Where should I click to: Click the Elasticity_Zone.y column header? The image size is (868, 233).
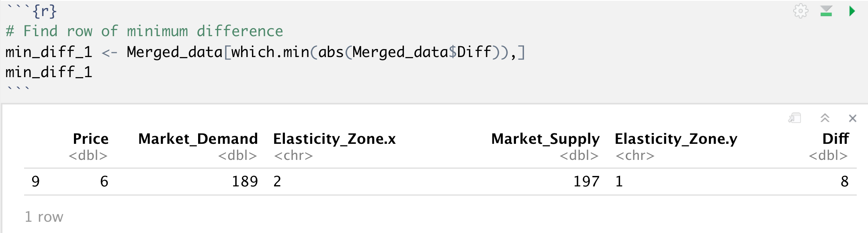[x=676, y=139]
